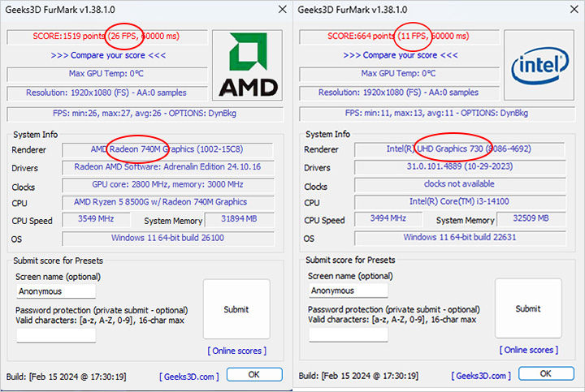Click the GPU core: 2800 MHz clocks value
The height and width of the screenshot is (392, 585).
pos(167,185)
